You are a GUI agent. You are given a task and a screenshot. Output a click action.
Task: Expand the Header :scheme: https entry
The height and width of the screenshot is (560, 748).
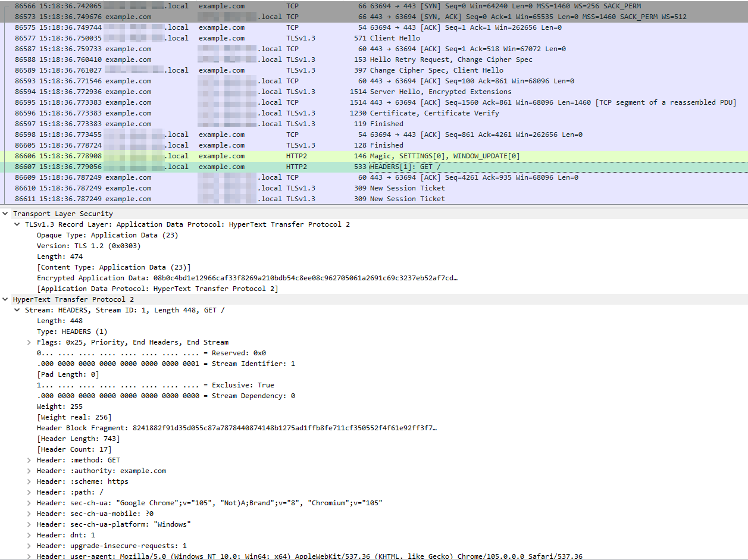tap(28, 481)
